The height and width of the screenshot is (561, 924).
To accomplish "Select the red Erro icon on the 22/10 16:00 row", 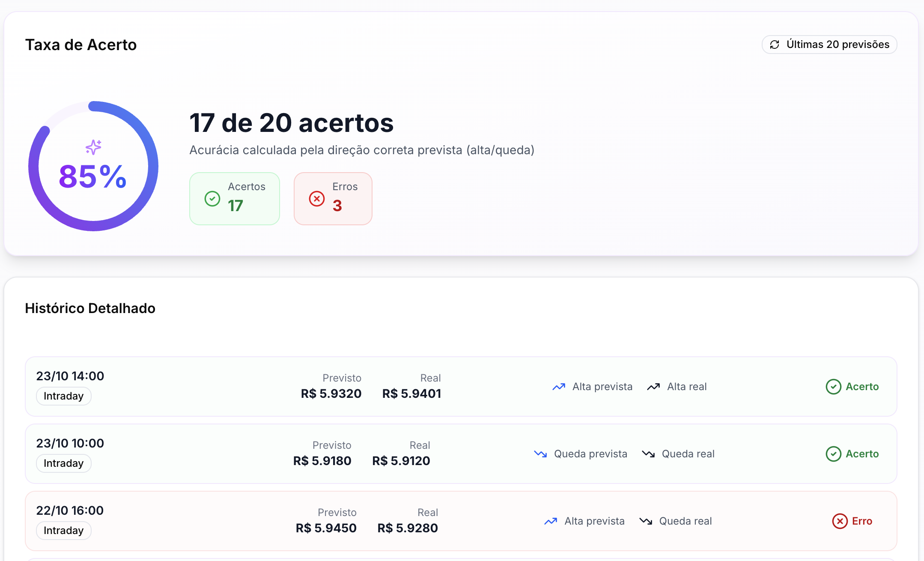I will pyautogui.click(x=839, y=521).
